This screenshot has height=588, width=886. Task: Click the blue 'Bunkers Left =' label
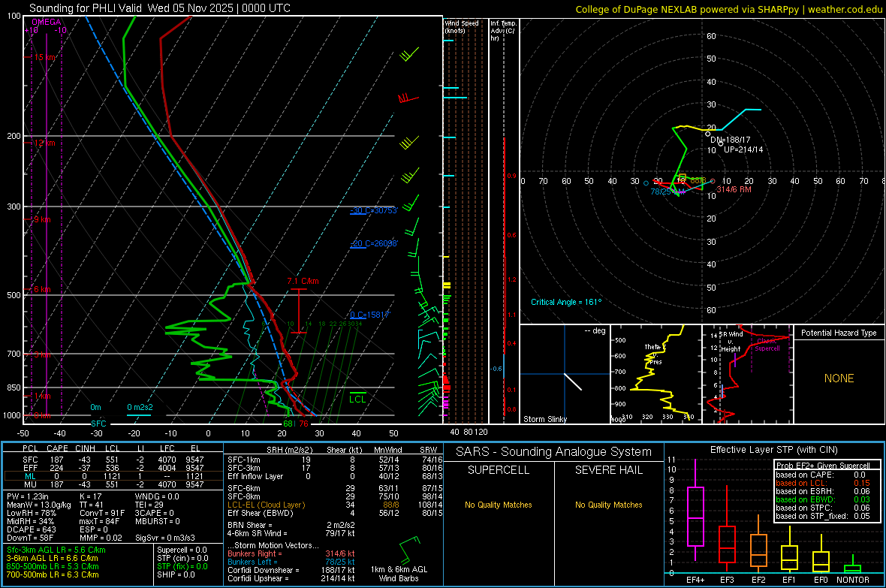point(252,562)
